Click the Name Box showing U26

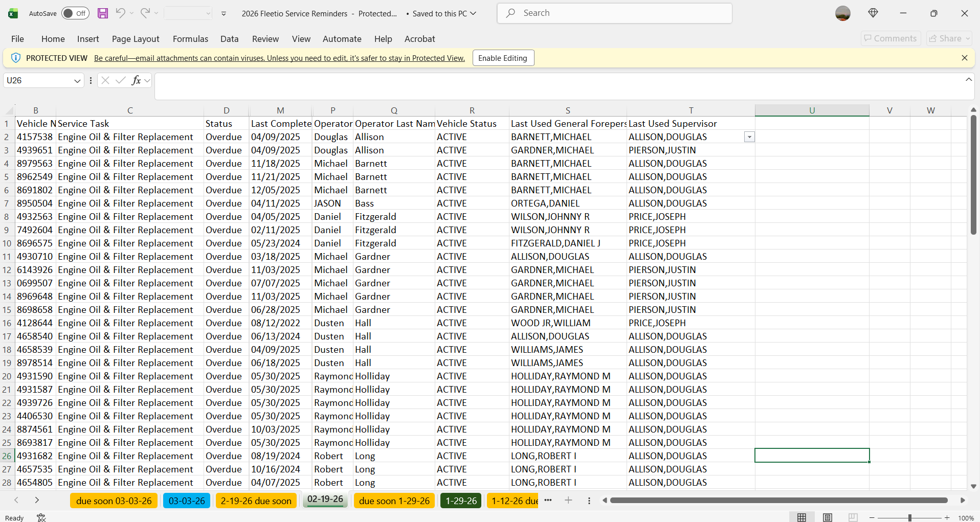pos(39,81)
